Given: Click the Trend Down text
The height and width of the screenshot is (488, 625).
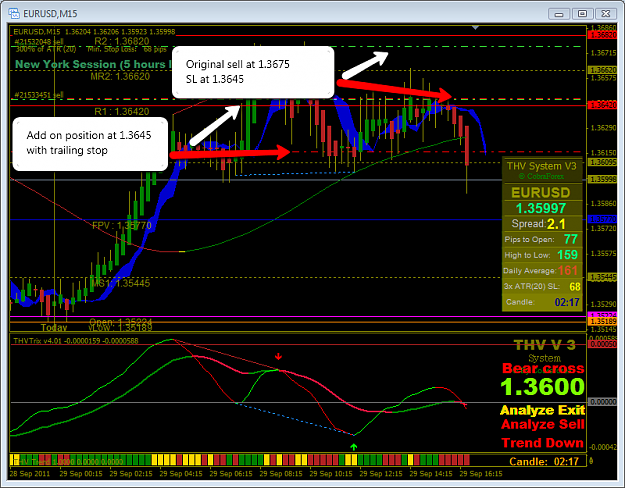Looking at the screenshot, I should (x=542, y=443).
